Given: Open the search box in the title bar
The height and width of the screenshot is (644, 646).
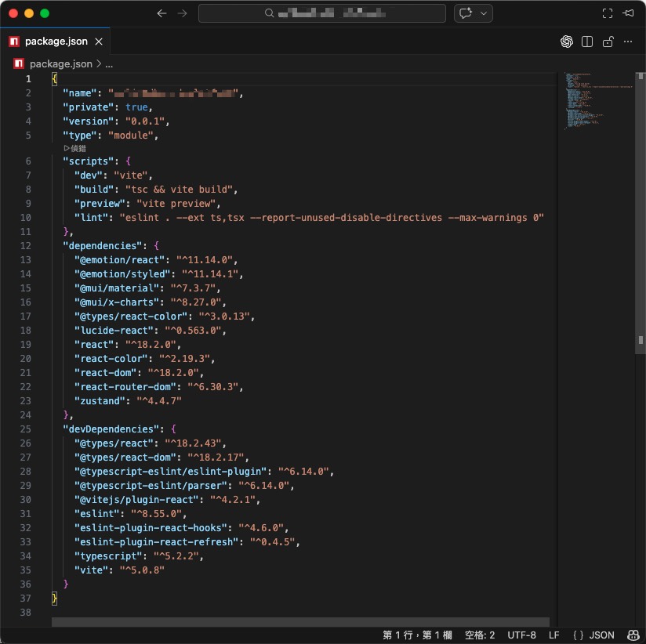Looking at the screenshot, I should point(322,13).
